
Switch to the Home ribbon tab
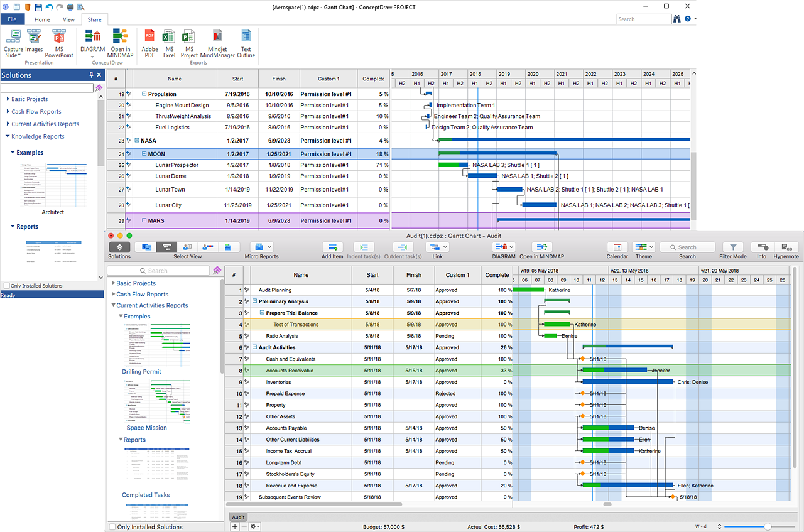[42, 19]
